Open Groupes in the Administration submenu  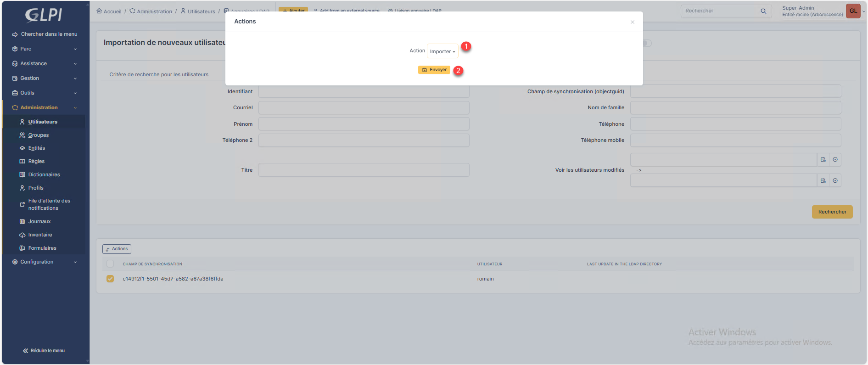(x=38, y=135)
